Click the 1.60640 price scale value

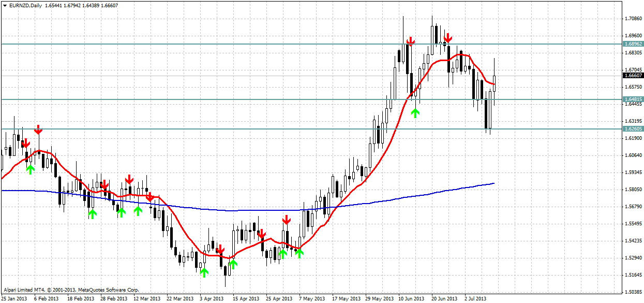coord(633,155)
